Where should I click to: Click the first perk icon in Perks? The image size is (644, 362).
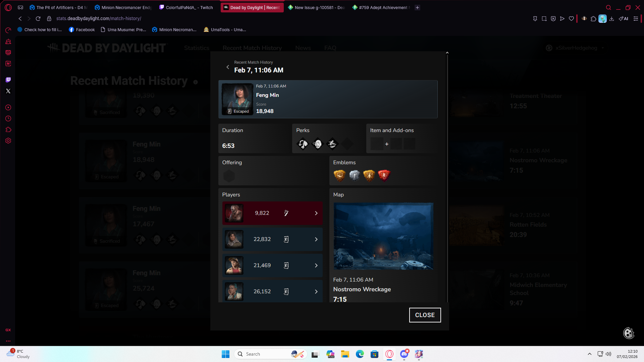pos(303,144)
